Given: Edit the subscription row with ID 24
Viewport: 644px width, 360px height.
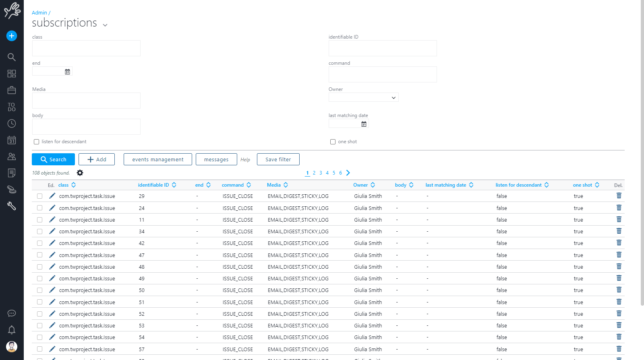Looking at the screenshot, I should 52,208.
